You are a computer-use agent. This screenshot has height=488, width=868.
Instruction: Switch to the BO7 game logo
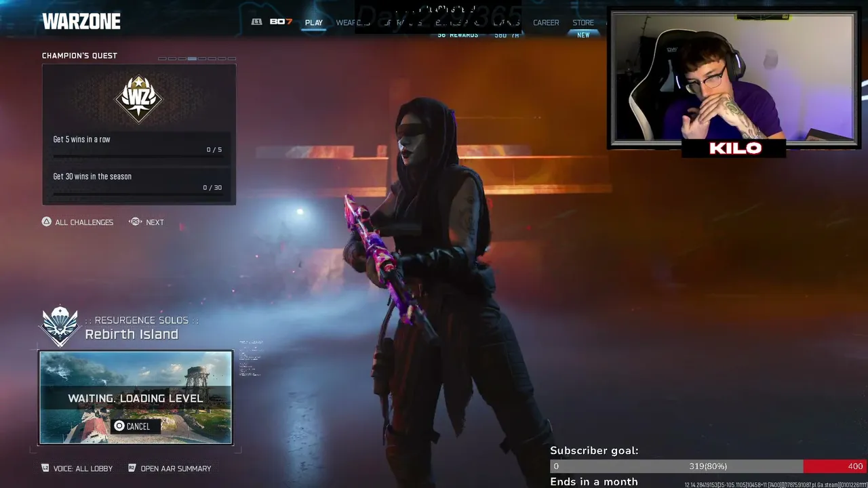click(281, 22)
